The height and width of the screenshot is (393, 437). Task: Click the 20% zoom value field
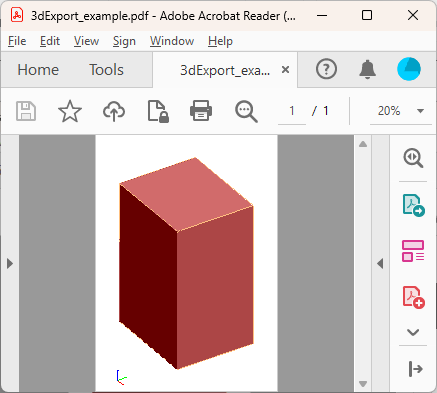tap(389, 111)
